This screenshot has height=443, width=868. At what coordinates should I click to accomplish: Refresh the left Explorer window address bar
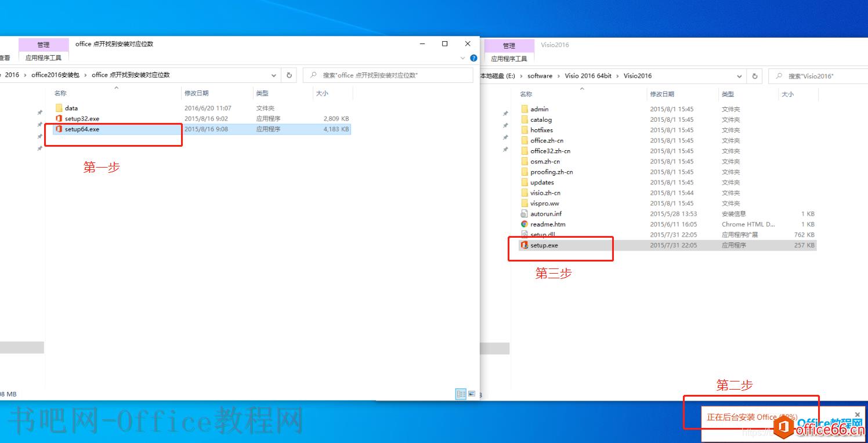pyautogui.click(x=289, y=75)
